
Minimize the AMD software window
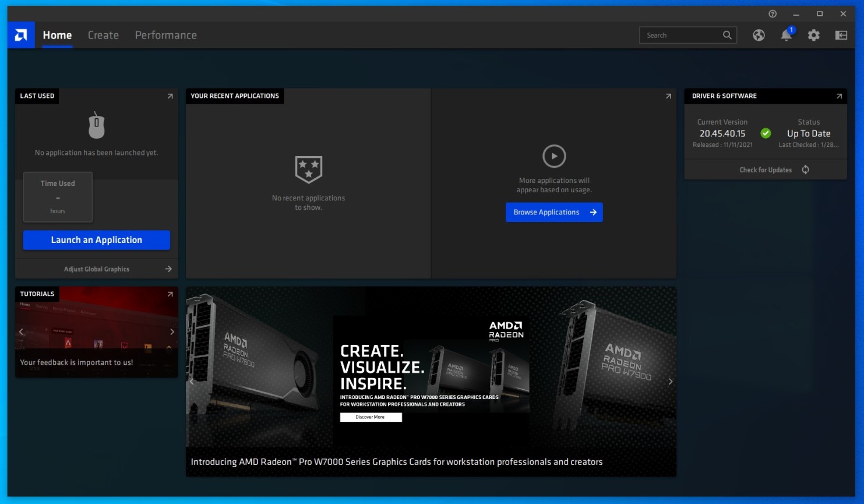pyautogui.click(x=796, y=14)
